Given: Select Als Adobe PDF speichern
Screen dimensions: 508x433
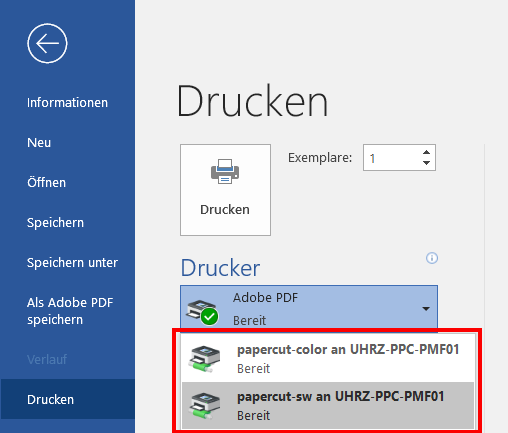Looking at the screenshot, I should pos(70,311).
